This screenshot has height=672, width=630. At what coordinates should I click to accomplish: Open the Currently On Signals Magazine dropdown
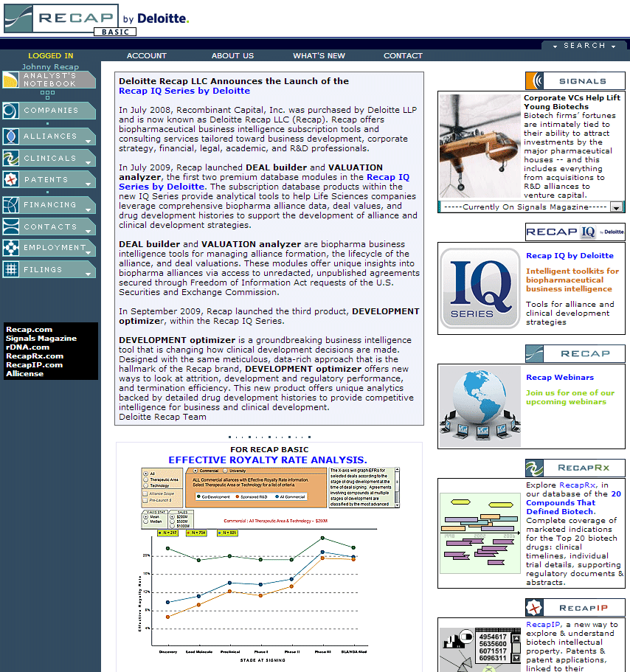pyautogui.click(x=617, y=207)
